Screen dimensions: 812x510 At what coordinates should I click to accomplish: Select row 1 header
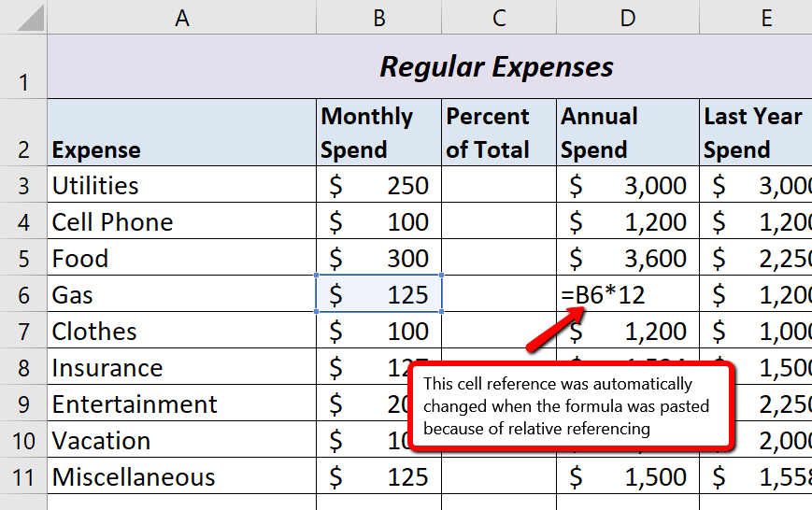[x=23, y=66]
